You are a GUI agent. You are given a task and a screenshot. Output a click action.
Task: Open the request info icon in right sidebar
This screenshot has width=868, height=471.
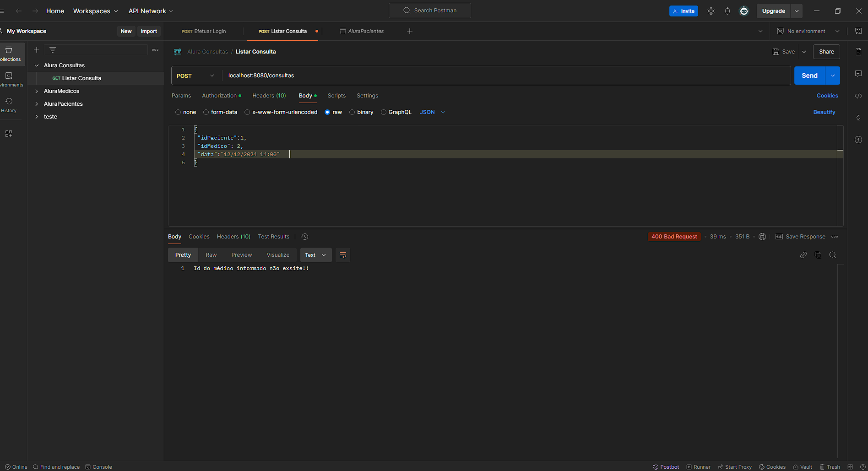[858, 140]
